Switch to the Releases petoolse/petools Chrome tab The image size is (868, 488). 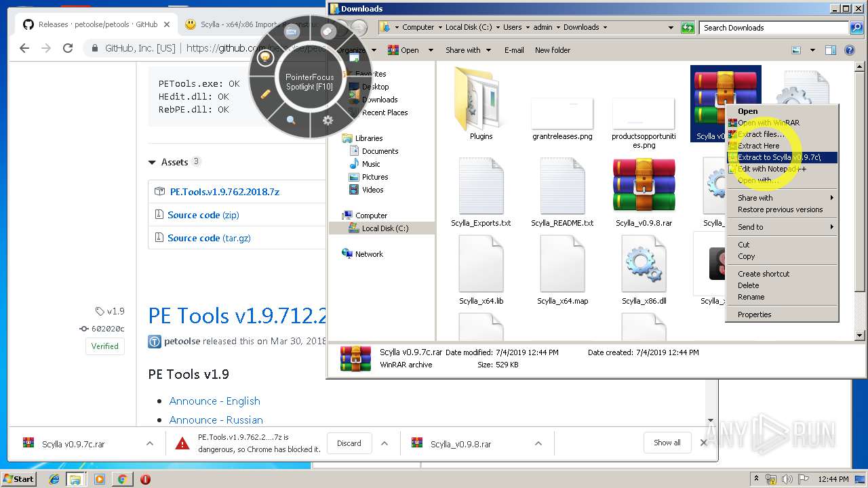tap(96, 24)
